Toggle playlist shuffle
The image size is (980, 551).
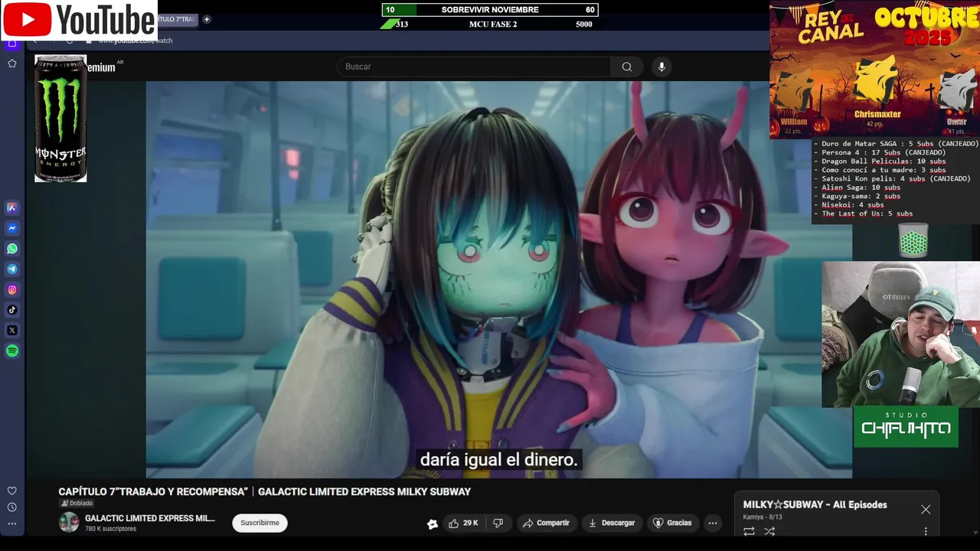(769, 531)
